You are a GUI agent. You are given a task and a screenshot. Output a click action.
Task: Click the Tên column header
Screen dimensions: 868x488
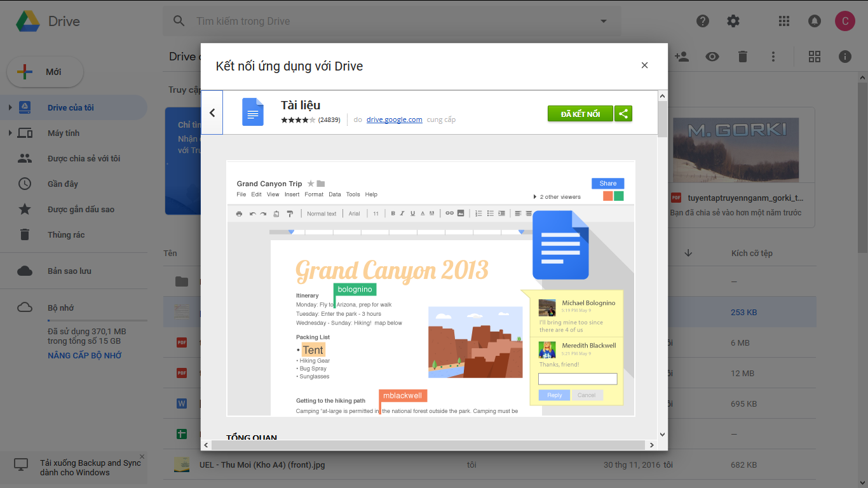tap(170, 253)
